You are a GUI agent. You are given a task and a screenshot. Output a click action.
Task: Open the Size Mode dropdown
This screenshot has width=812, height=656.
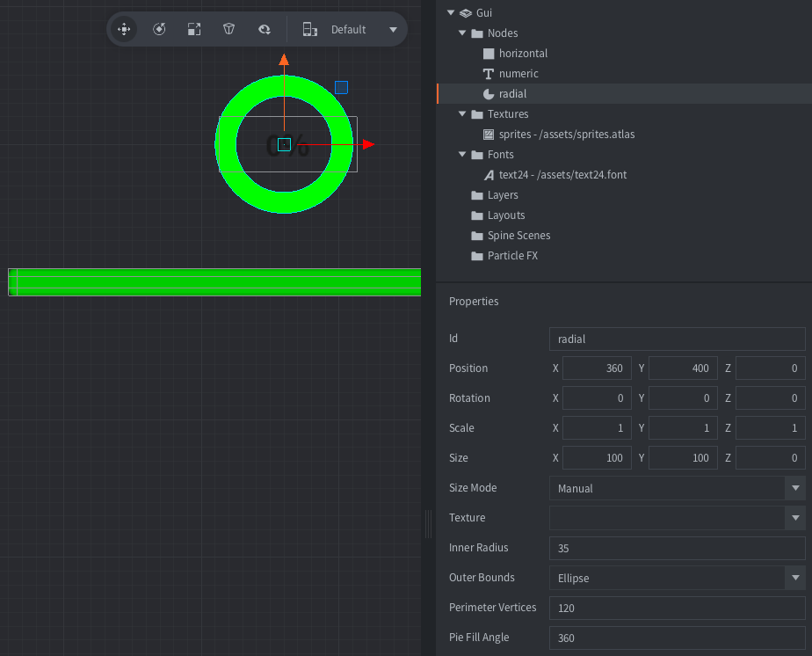click(677, 488)
